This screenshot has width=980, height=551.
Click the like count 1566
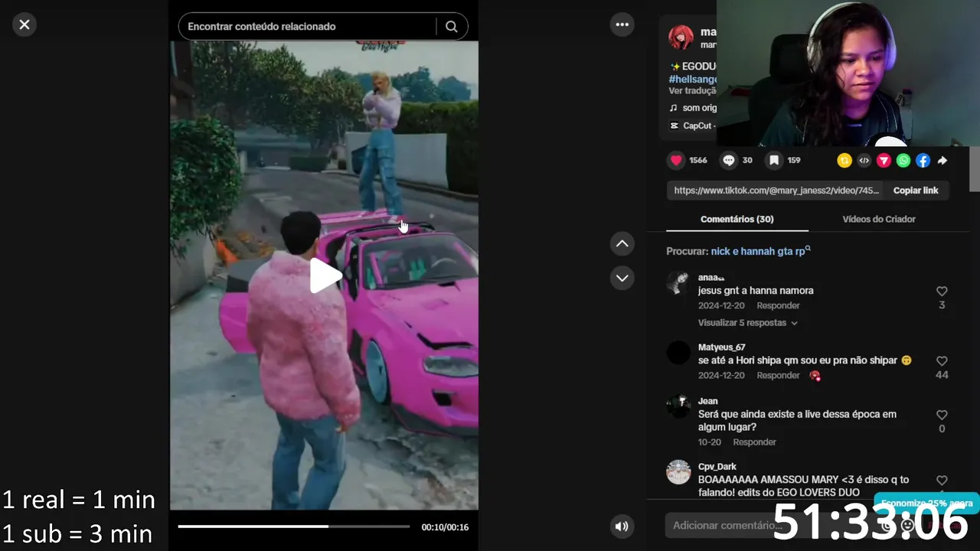click(x=698, y=160)
